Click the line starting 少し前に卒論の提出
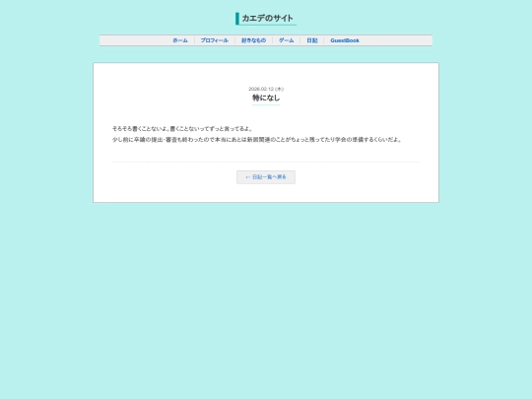Image resolution: width=532 pixels, height=399 pixels. (257, 140)
